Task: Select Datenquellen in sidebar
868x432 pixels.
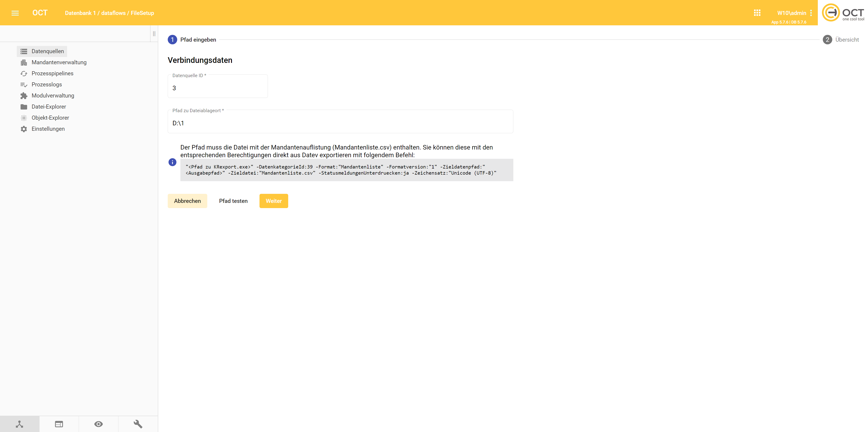Action: point(47,51)
